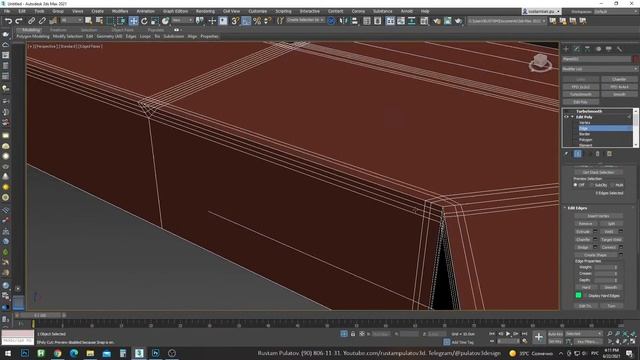The height and width of the screenshot is (360, 640).
Task: Open the Motion tab in command panel
Action: coord(598,49)
